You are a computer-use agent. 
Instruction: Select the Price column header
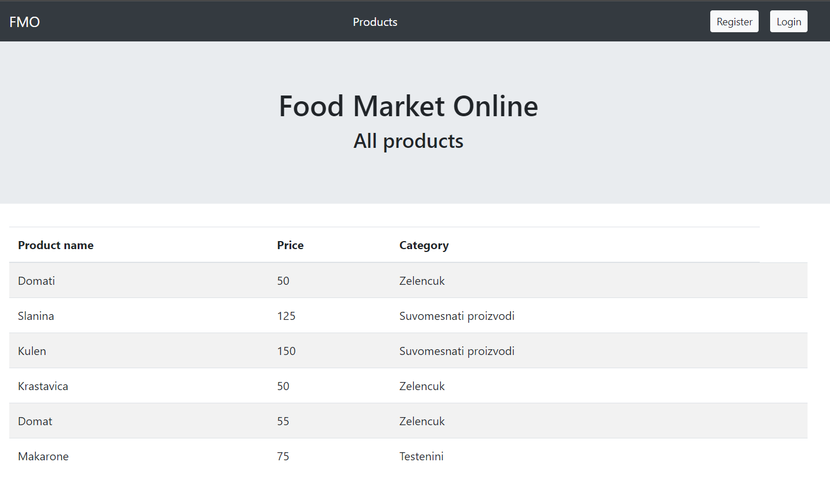pyautogui.click(x=290, y=245)
